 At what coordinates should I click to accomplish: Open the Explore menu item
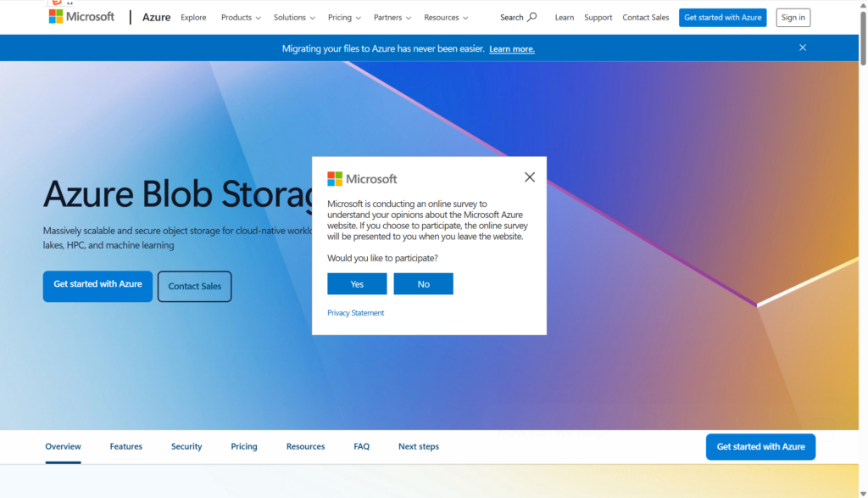click(x=193, y=17)
